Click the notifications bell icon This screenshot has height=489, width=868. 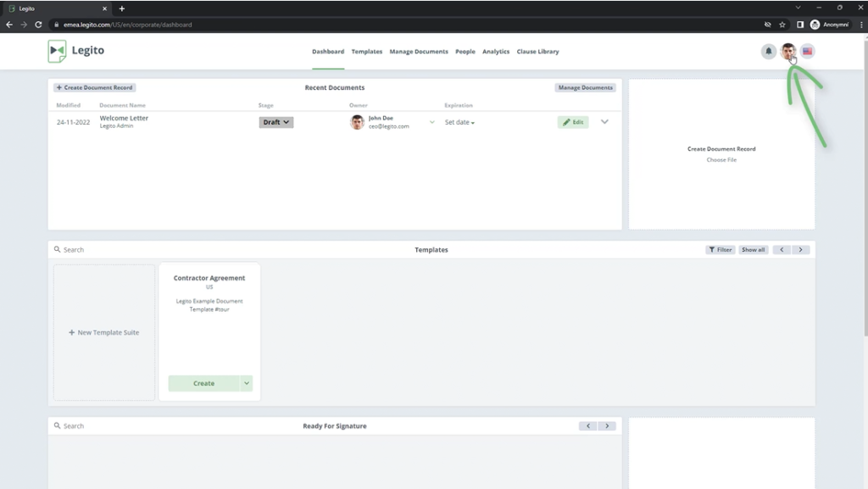[768, 52]
